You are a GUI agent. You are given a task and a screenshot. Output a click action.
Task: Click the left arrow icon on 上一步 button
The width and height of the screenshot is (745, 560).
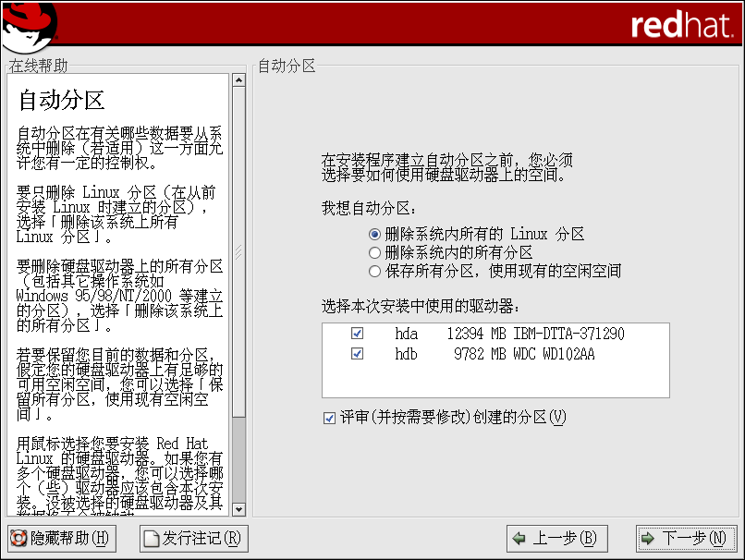coord(519,538)
